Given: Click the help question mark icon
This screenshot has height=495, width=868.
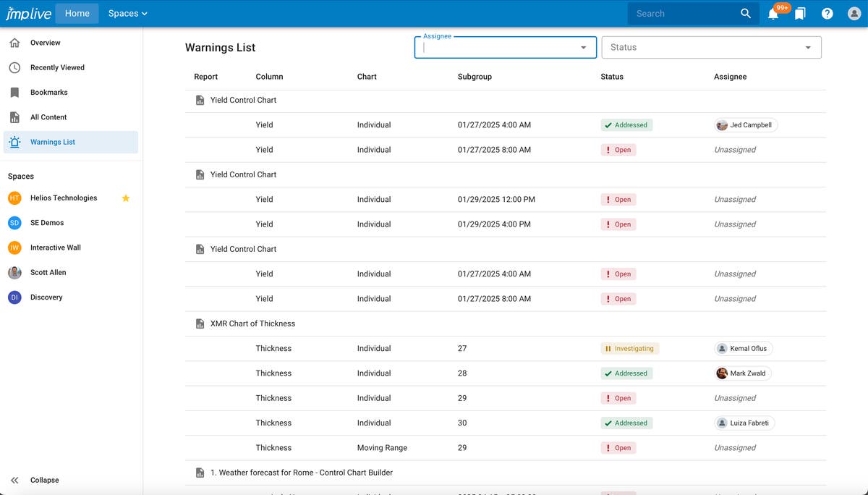Looking at the screenshot, I should (827, 14).
